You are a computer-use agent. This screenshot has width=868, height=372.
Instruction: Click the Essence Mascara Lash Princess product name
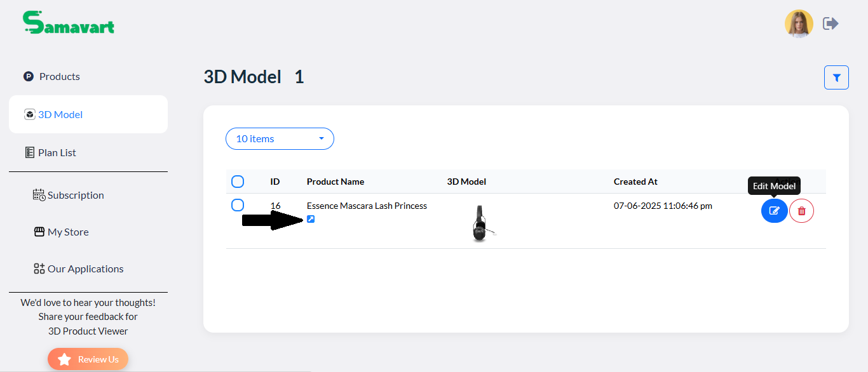(x=367, y=206)
